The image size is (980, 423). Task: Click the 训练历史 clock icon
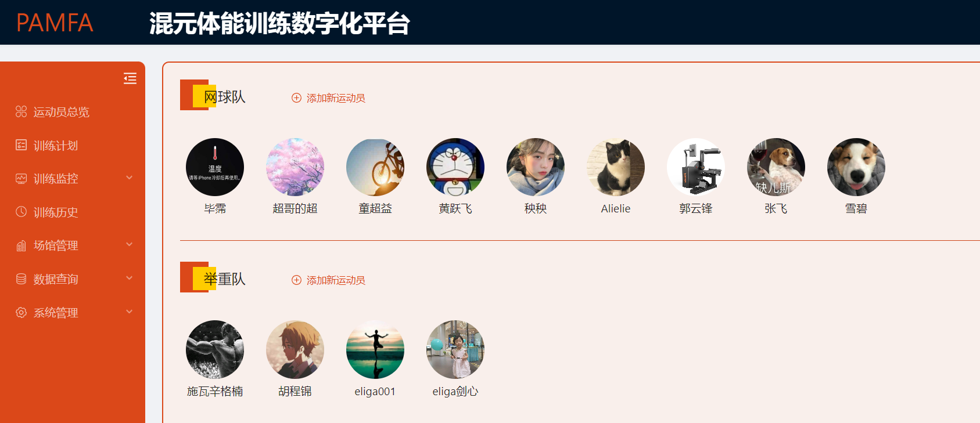point(21,212)
